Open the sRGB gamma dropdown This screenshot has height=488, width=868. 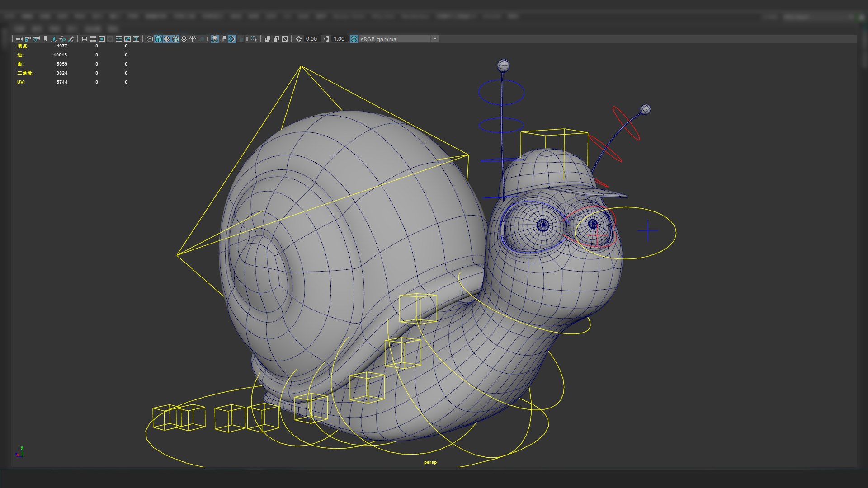click(399, 39)
